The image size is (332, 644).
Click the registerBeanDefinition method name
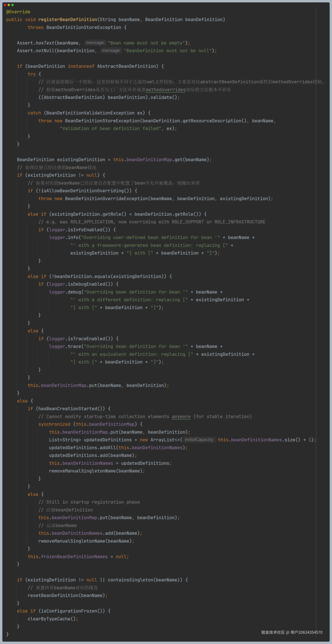coord(67,19)
